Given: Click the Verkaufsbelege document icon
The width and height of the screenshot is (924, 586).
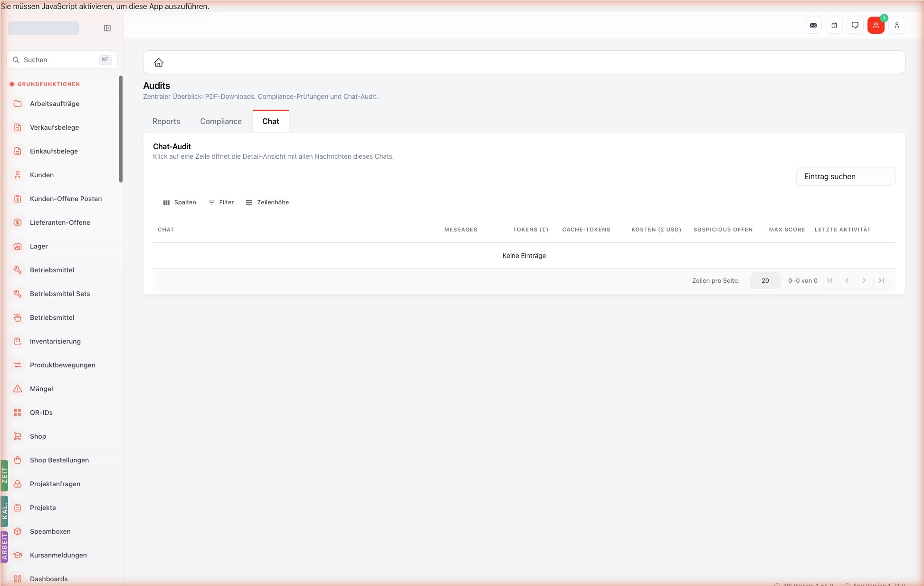Looking at the screenshot, I should pos(18,127).
